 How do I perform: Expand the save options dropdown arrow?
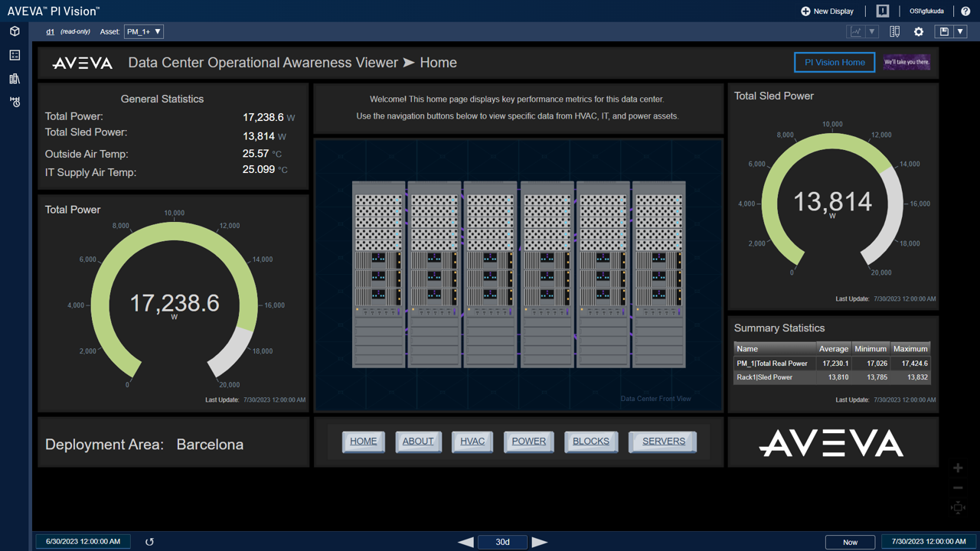[960, 31]
